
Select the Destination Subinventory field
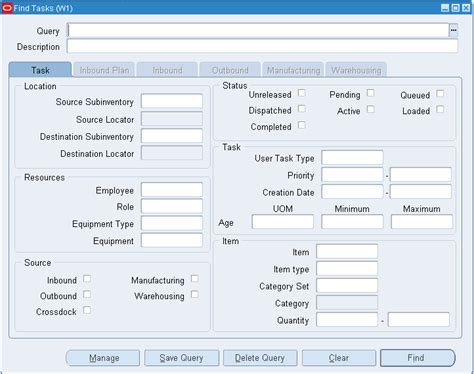tap(172, 136)
